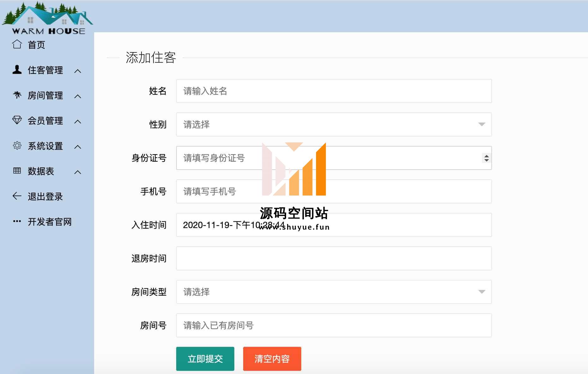Open 会员管理 menu
Image resolution: width=588 pixels, height=374 pixels.
click(45, 120)
